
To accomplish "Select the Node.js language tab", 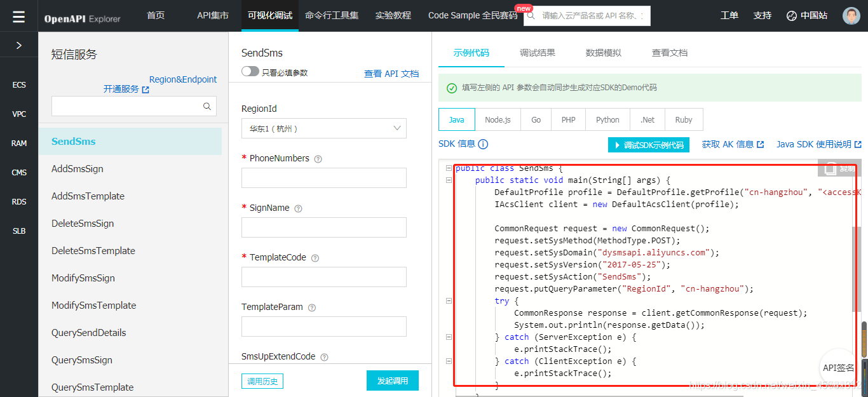I will point(498,119).
